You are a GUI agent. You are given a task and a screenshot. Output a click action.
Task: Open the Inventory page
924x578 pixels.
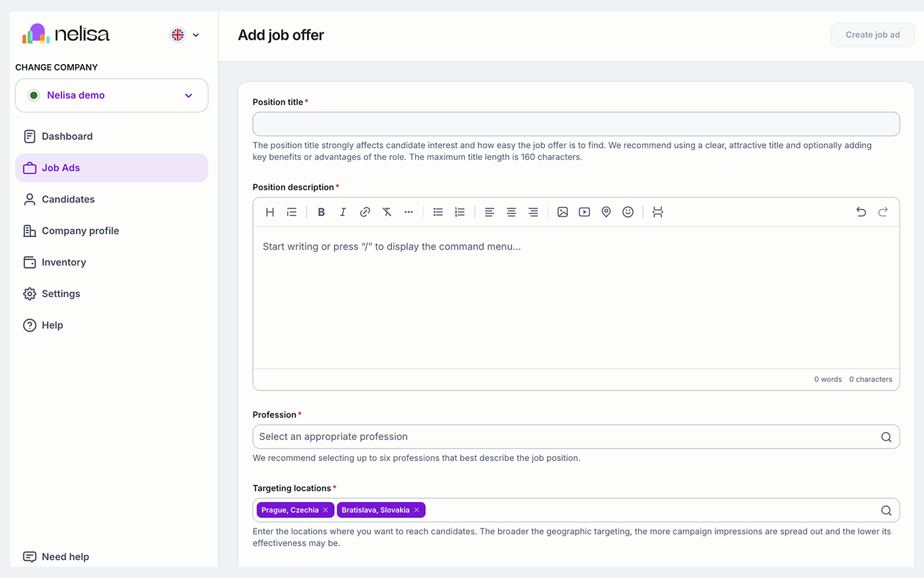[x=112, y=262]
